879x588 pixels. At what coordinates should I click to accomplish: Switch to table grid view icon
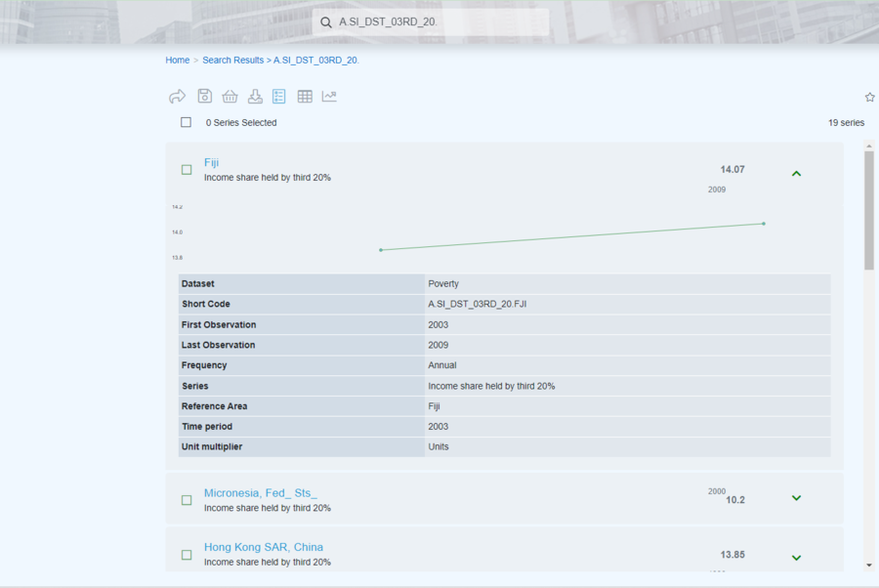(x=305, y=97)
